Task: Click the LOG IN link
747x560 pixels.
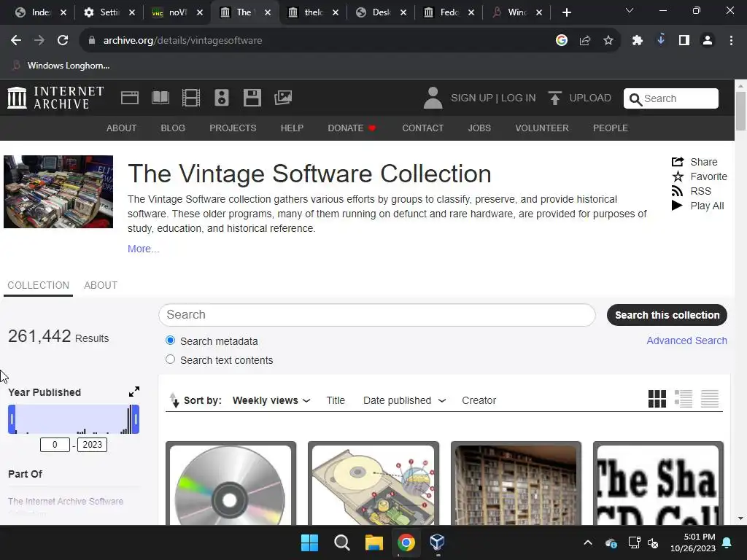Action: (519, 98)
